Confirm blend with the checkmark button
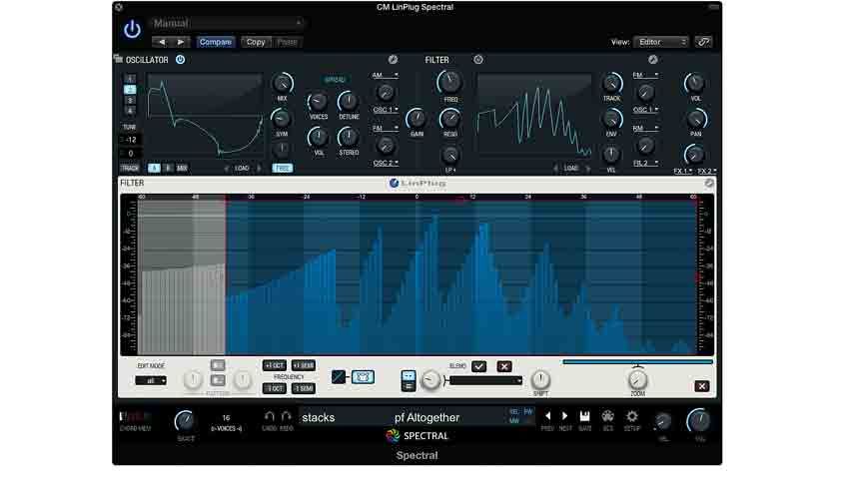The width and height of the screenshot is (849, 504). [x=479, y=366]
